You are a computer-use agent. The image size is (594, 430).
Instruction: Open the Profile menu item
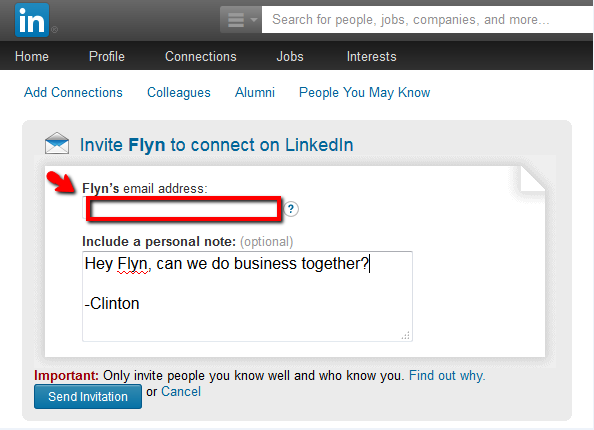[107, 56]
